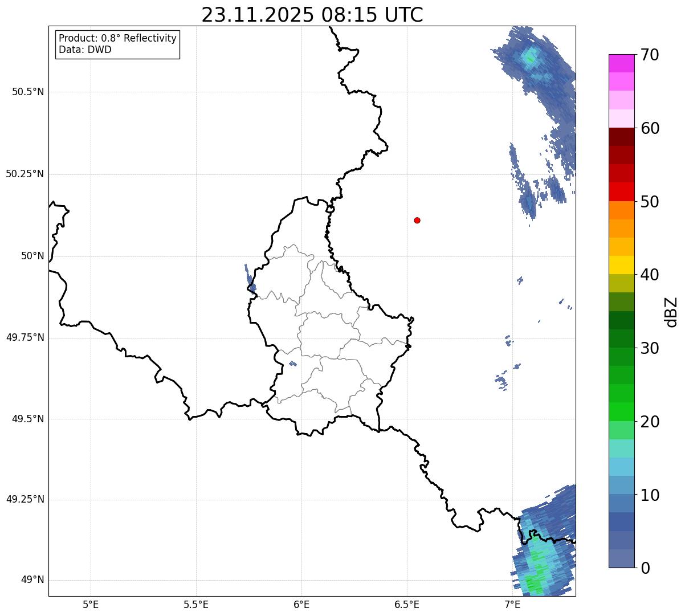Click the yellow swatch above 40
The width and height of the screenshot is (685, 616).
click(x=621, y=265)
